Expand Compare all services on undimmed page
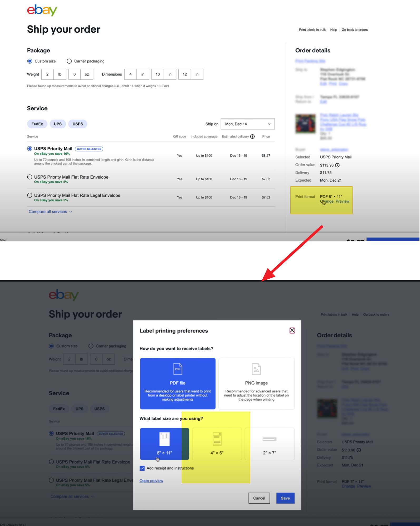The width and height of the screenshot is (420, 526). pos(50,212)
